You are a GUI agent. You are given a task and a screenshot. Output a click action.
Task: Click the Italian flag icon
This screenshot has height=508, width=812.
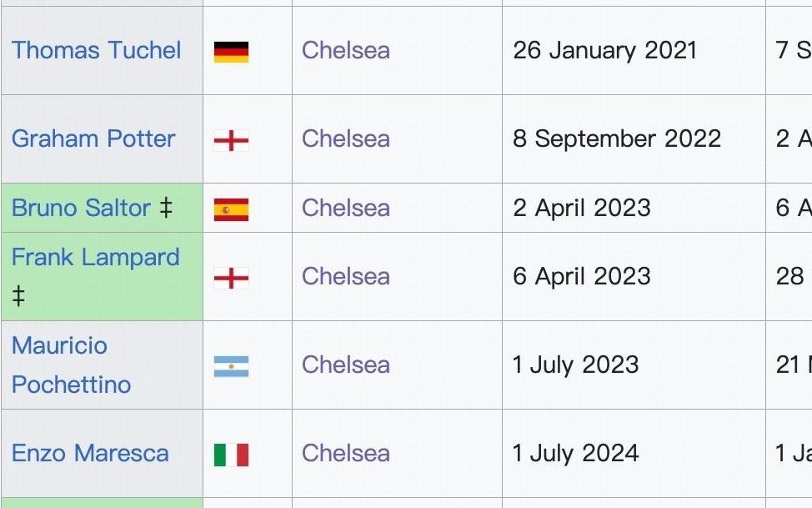click(x=231, y=455)
